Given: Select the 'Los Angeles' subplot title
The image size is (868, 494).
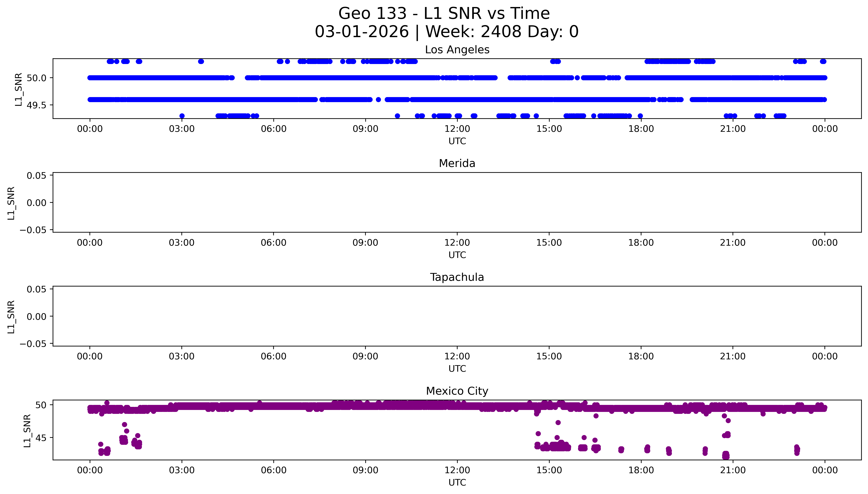Looking at the screenshot, I should [x=457, y=50].
